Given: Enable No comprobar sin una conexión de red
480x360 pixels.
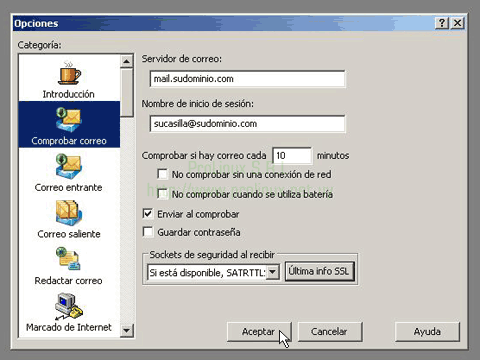Looking at the screenshot, I should 162,174.
